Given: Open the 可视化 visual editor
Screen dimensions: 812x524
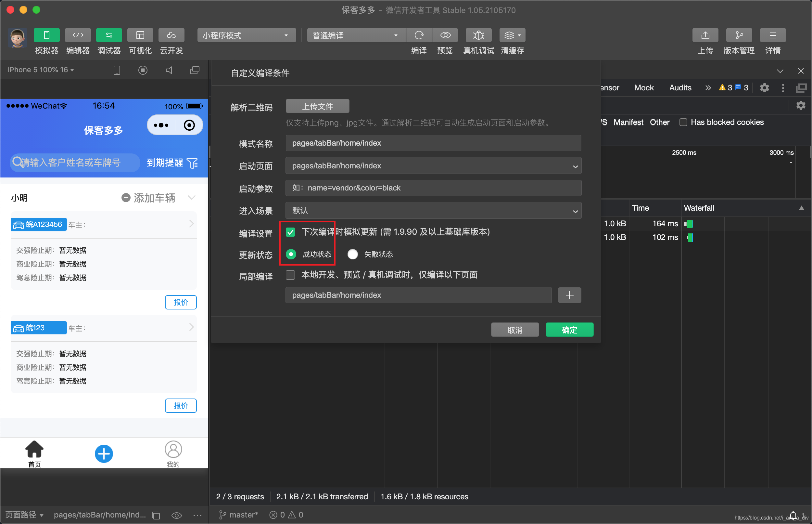Looking at the screenshot, I should 140,35.
